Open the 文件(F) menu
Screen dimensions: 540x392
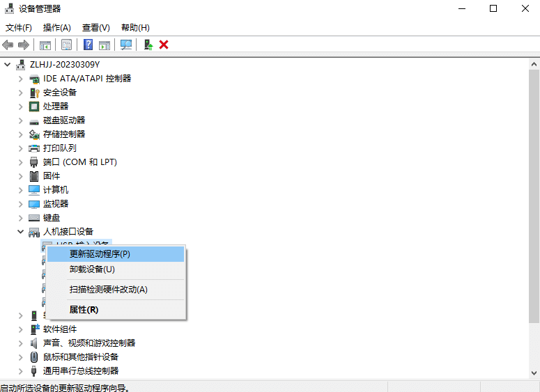[19, 28]
